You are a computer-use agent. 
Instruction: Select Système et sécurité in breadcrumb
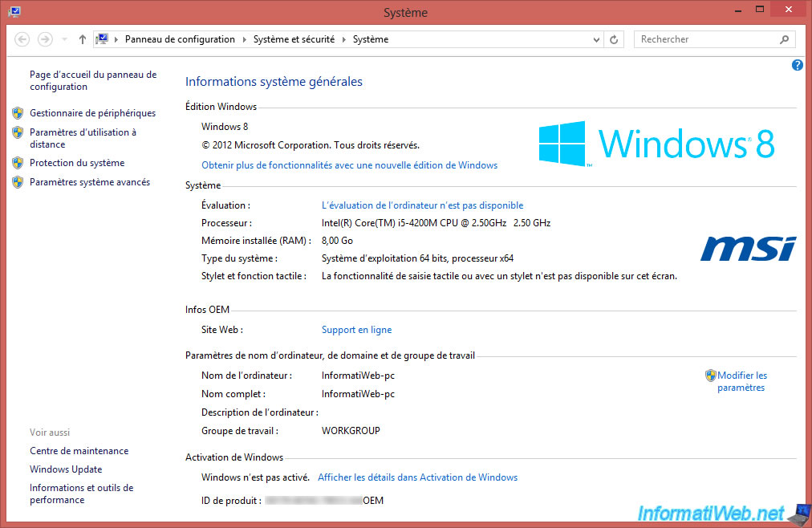pyautogui.click(x=294, y=39)
